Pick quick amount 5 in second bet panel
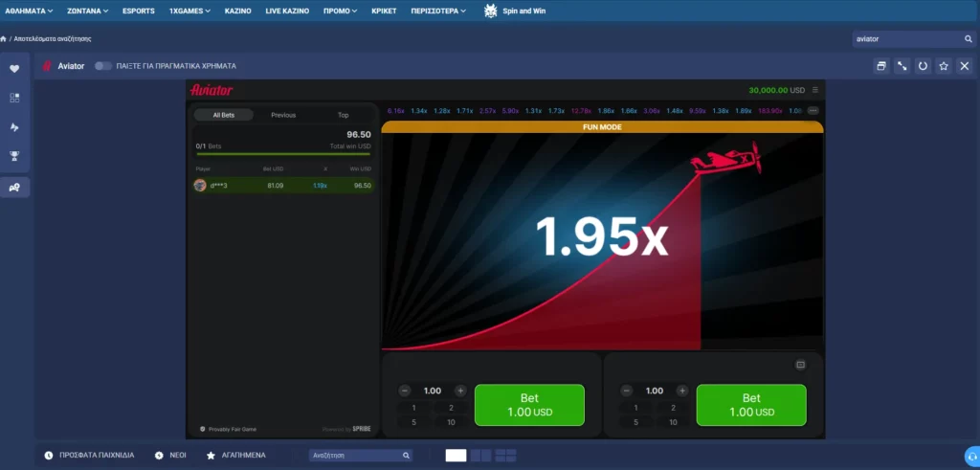Viewport: 980px width, 470px height. point(635,422)
